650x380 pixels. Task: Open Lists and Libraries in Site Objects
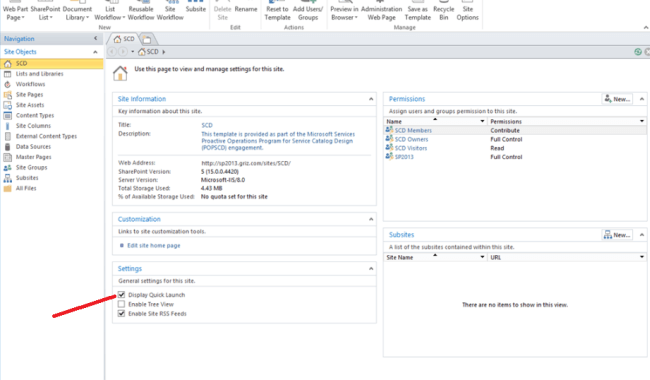pos(39,74)
